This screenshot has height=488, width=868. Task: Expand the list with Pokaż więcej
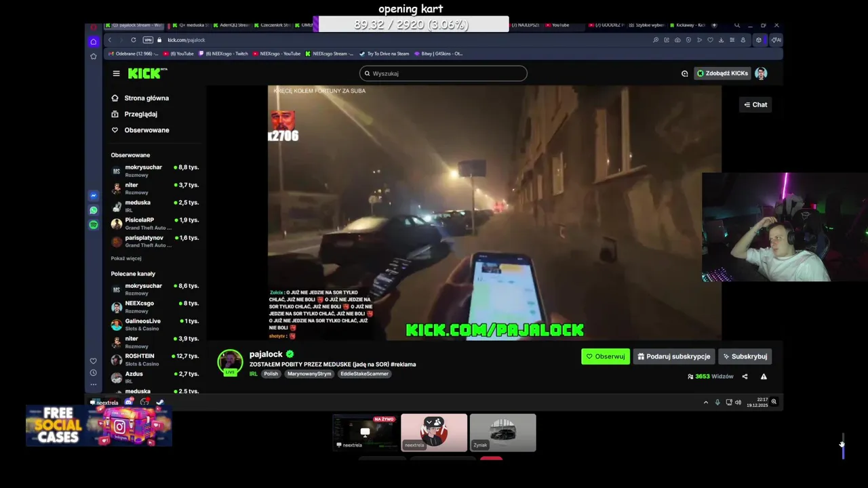pos(126,258)
